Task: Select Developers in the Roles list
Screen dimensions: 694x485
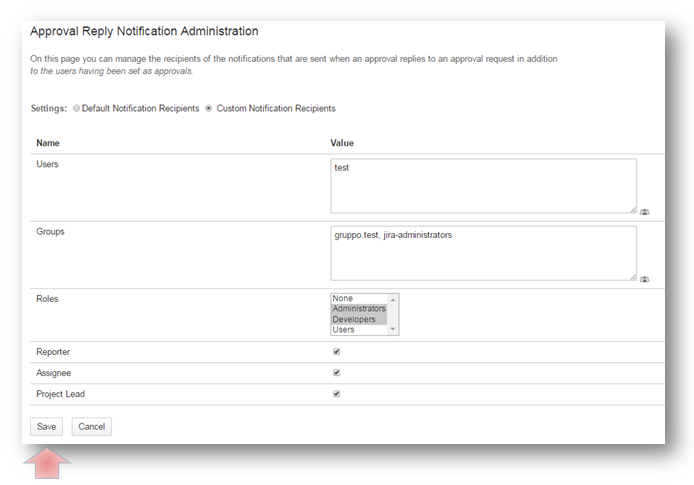Action: pos(356,319)
